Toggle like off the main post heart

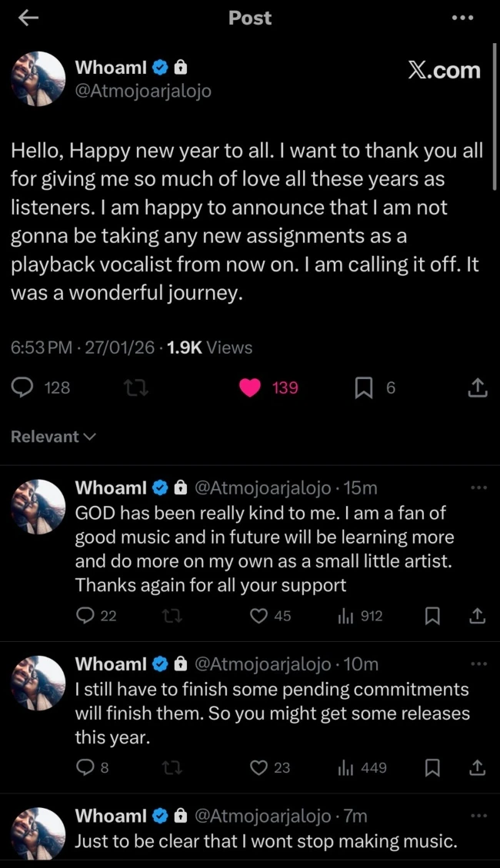[x=250, y=387]
